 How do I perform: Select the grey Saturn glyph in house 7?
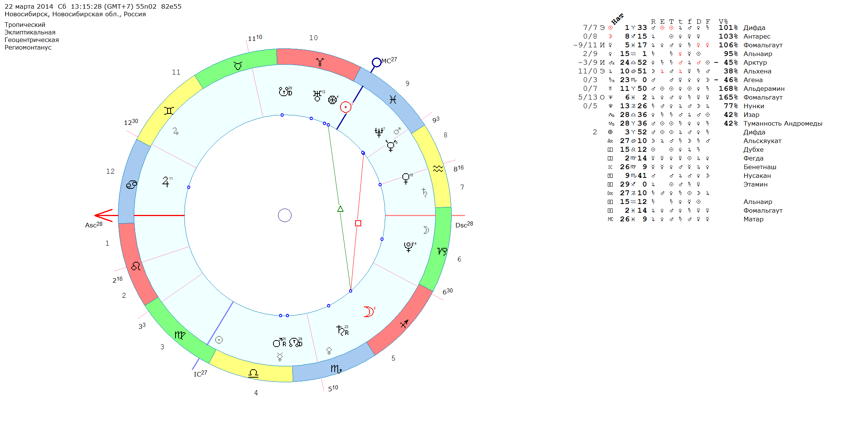[424, 193]
